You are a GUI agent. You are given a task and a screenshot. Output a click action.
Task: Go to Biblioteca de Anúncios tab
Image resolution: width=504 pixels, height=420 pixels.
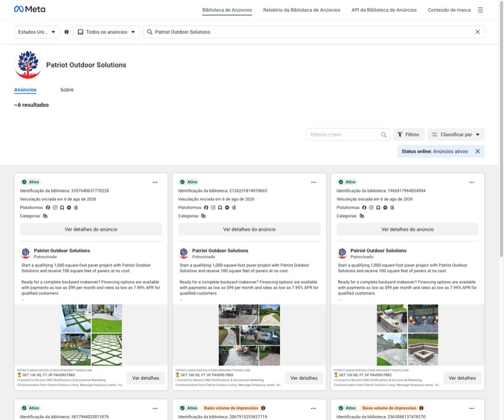(x=227, y=10)
